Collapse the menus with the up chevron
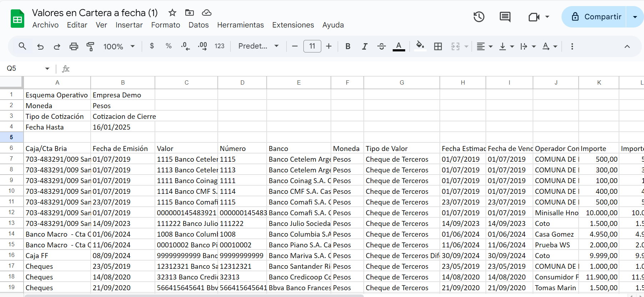This screenshot has width=644, height=297. point(627,46)
